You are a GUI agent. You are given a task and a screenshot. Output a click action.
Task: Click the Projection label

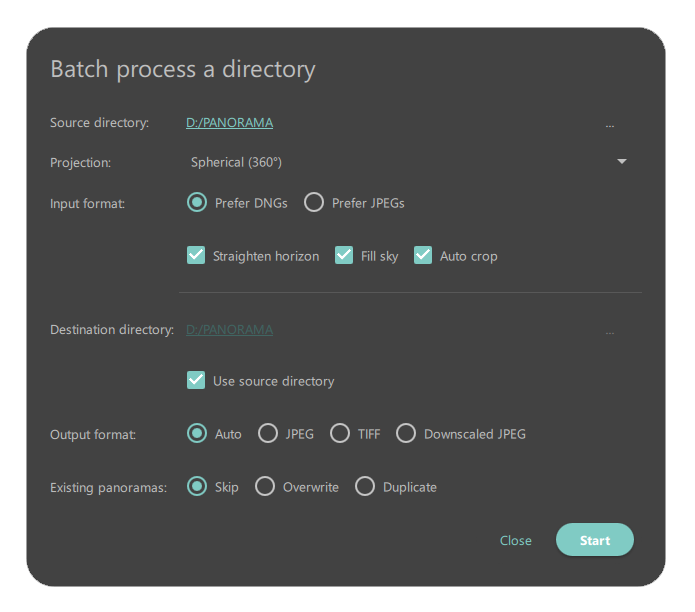pyautogui.click(x=80, y=163)
